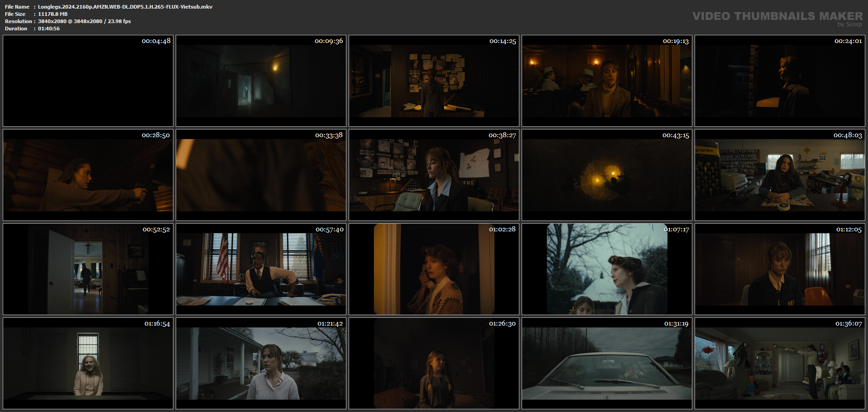Click the file size 11178.8 MB value

pos(53,14)
